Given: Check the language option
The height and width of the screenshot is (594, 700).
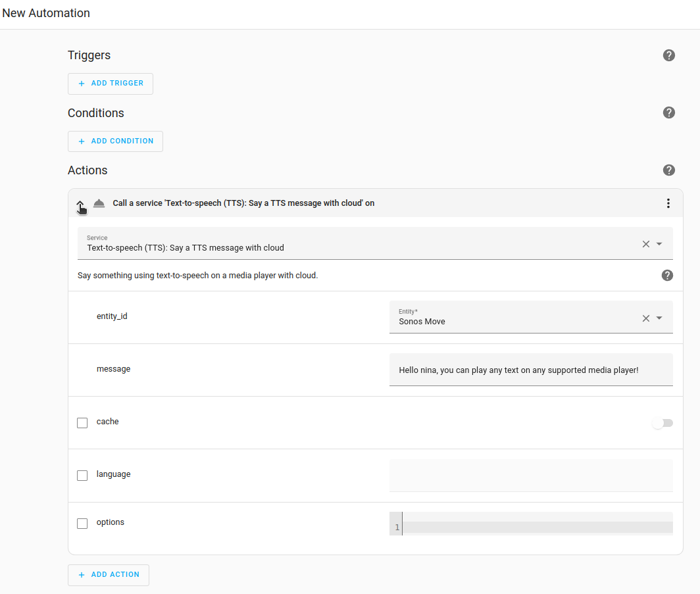Looking at the screenshot, I should 82,475.
